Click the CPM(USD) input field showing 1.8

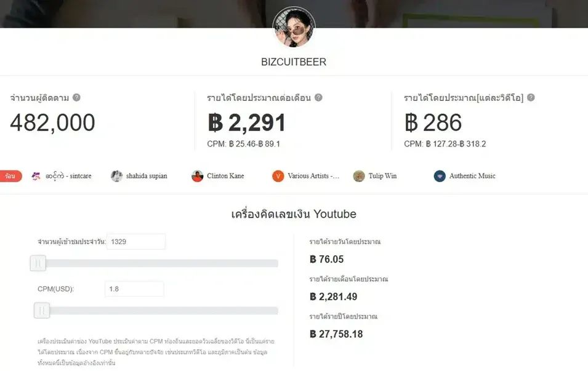tap(134, 289)
